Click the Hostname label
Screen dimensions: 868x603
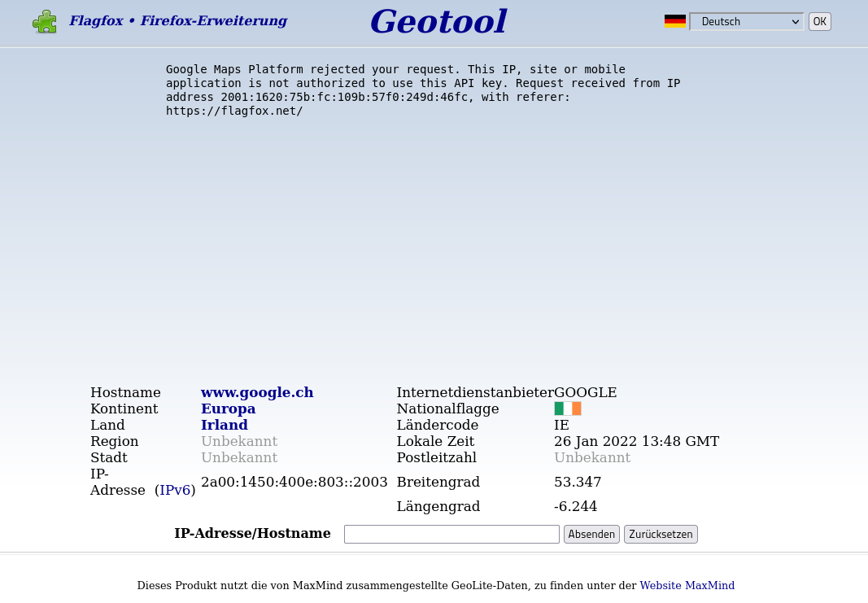tap(125, 392)
